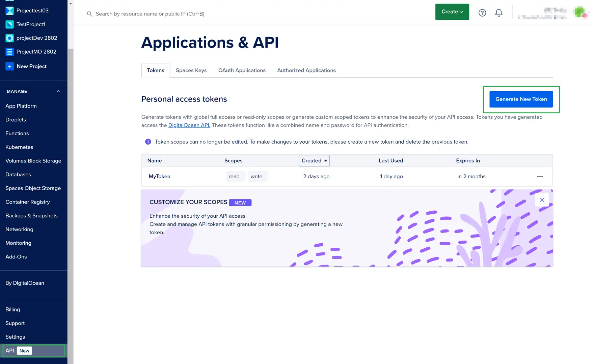The height and width of the screenshot is (364, 594).
Task: Click the ProjectMO 2802 project icon
Action: [9, 52]
